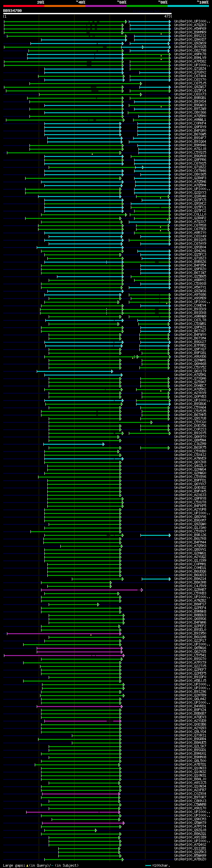Open the UniRef100_B9GU27 entry
Screen dimensions: 212x868
click(x=190, y=342)
